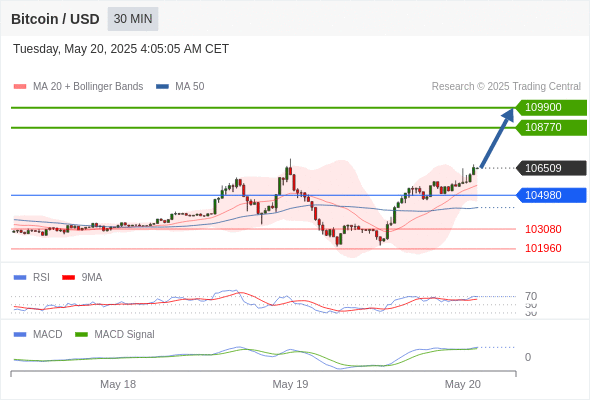Click the MACD Signal legend marker

point(81,335)
